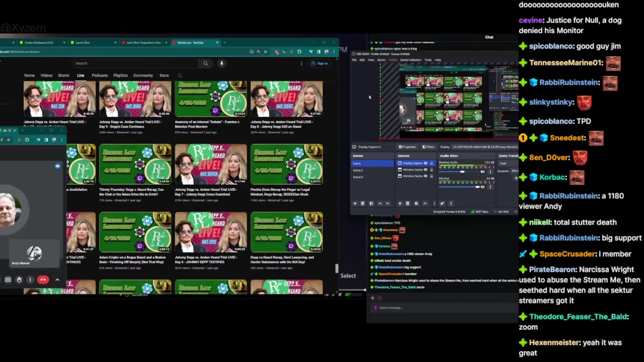The image size is (644, 362).
Task: Mute Desktop Audio speaker icon
Action: tap(482, 172)
